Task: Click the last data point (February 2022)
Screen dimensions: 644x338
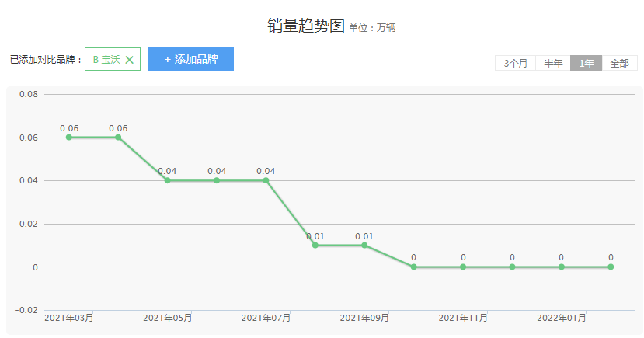Action: (x=611, y=267)
